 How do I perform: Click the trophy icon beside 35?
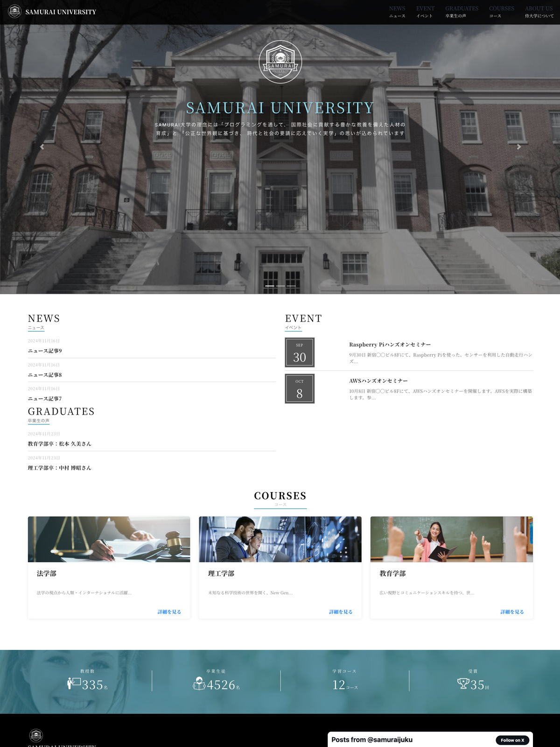click(463, 684)
